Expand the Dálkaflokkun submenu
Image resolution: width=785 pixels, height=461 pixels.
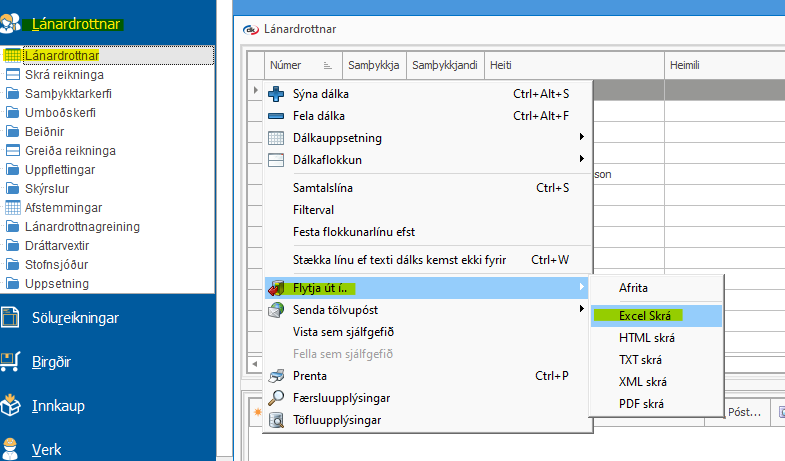[581, 159]
